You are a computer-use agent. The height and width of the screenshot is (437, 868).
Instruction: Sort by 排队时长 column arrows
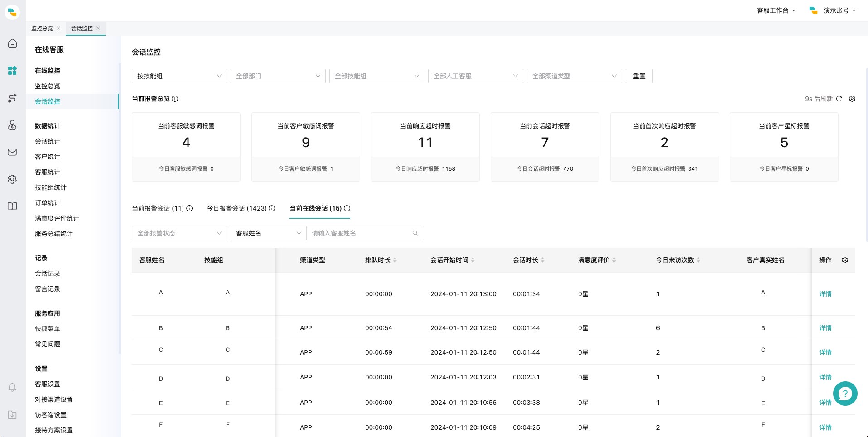(x=395, y=260)
